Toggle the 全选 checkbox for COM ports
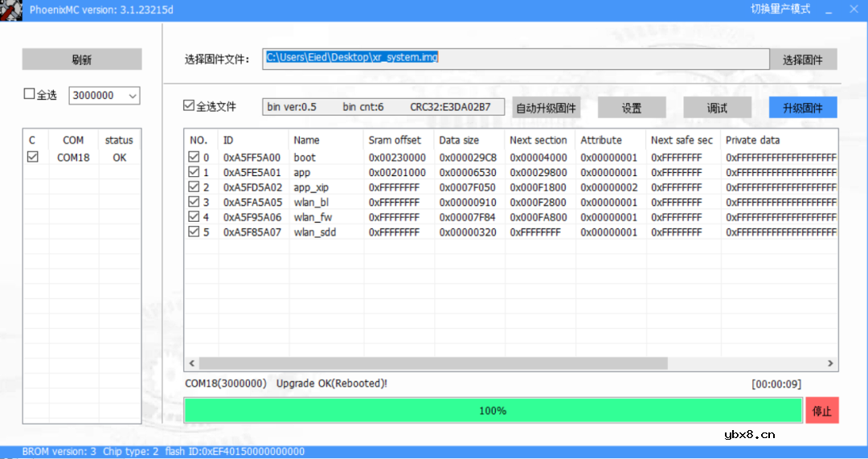This screenshot has width=868, height=459. [x=30, y=94]
